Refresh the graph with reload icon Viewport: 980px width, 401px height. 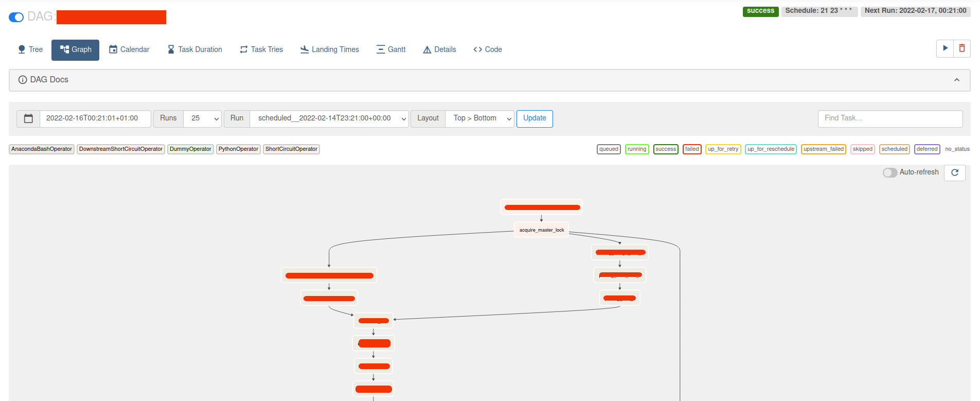pos(955,172)
